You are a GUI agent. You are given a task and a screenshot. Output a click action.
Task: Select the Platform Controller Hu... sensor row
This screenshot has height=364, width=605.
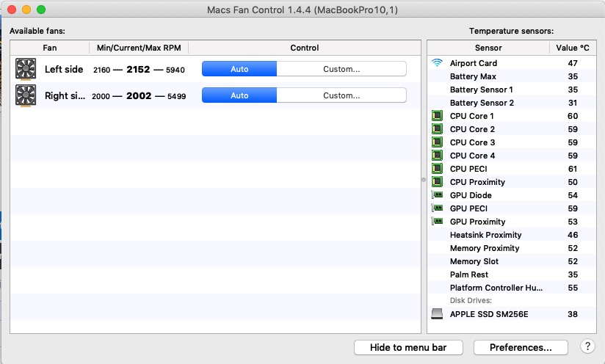(511, 288)
